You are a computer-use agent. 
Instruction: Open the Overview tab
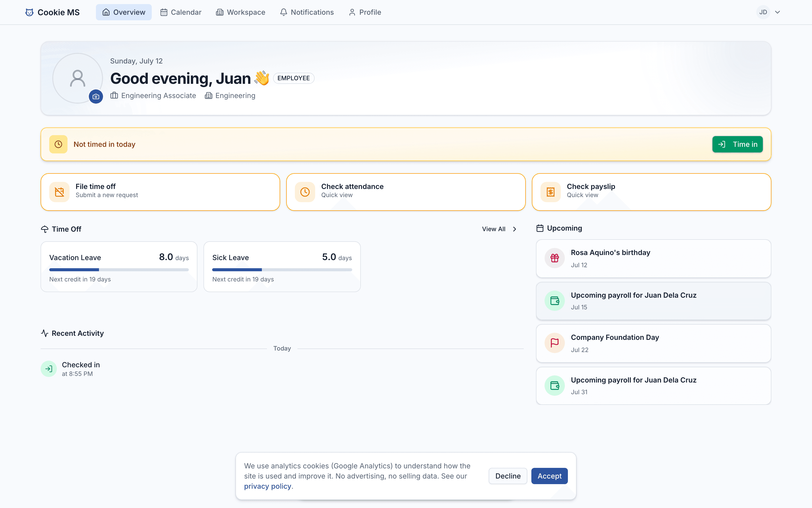(x=124, y=12)
